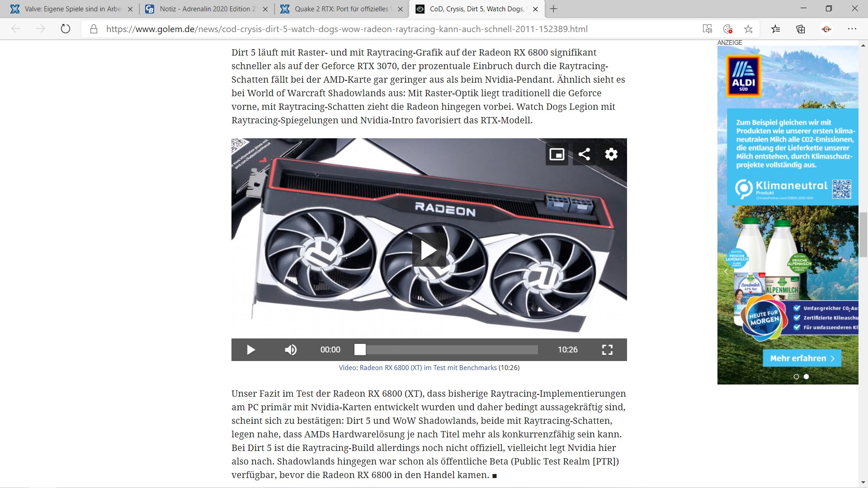Image resolution: width=868 pixels, height=488 pixels.
Task: Click the video share icon
Action: point(584,155)
